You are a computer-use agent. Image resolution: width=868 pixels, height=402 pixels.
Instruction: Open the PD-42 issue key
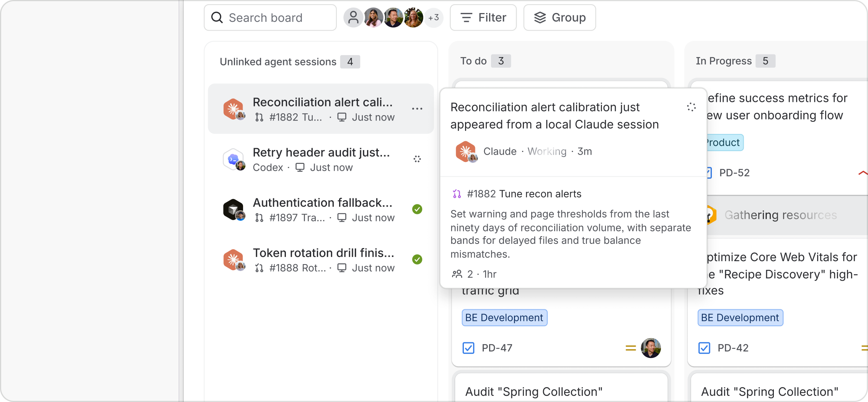pyautogui.click(x=733, y=348)
